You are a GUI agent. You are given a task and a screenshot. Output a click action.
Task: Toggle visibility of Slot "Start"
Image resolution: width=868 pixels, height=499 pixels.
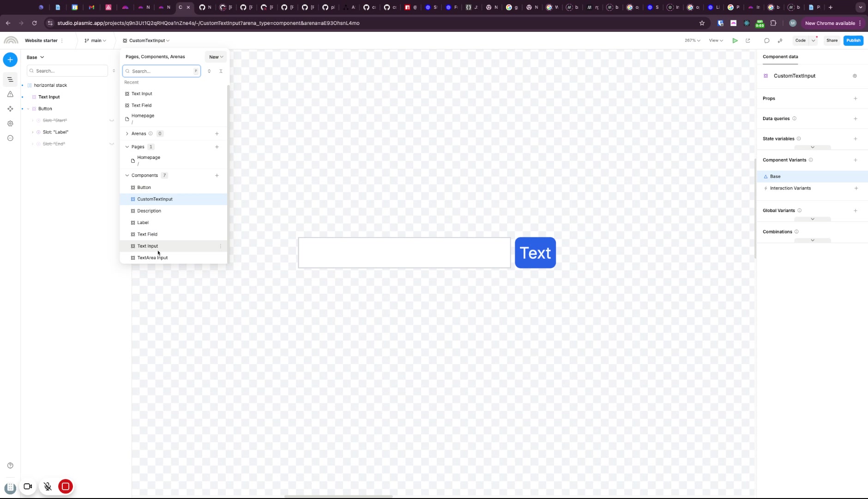click(111, 121)
